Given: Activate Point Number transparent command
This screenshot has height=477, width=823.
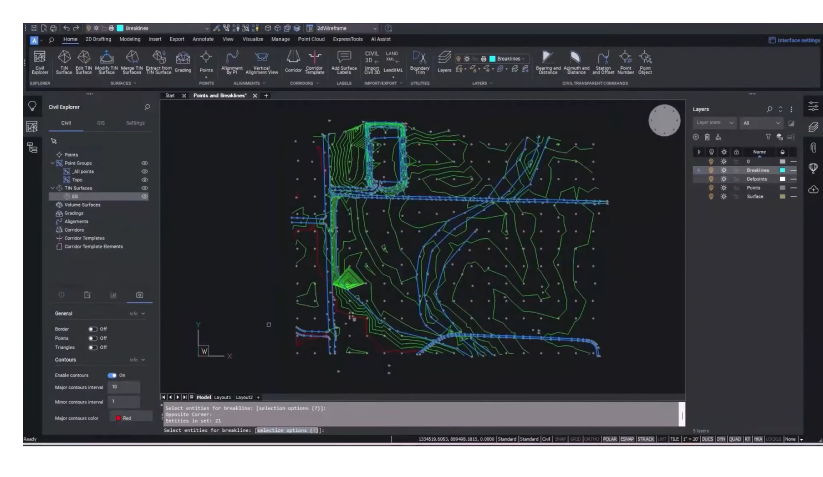Looking at the screenshot, I should 625,62.
